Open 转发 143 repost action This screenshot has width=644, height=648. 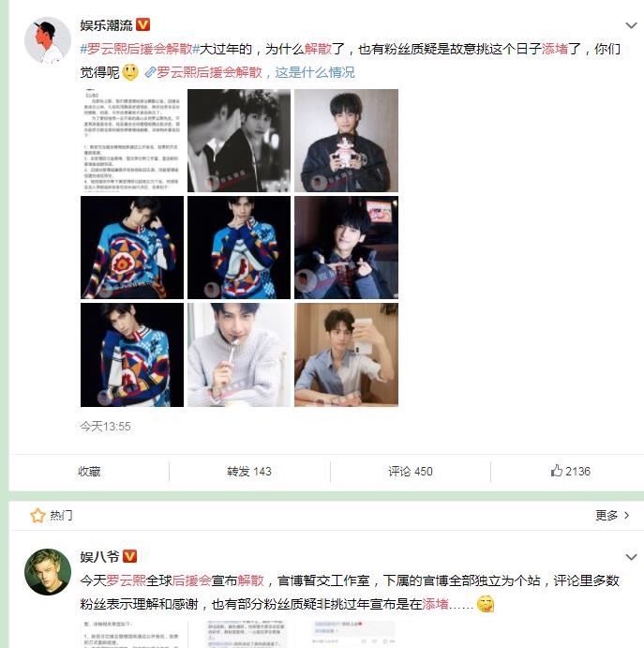click(x=249, y=471)
